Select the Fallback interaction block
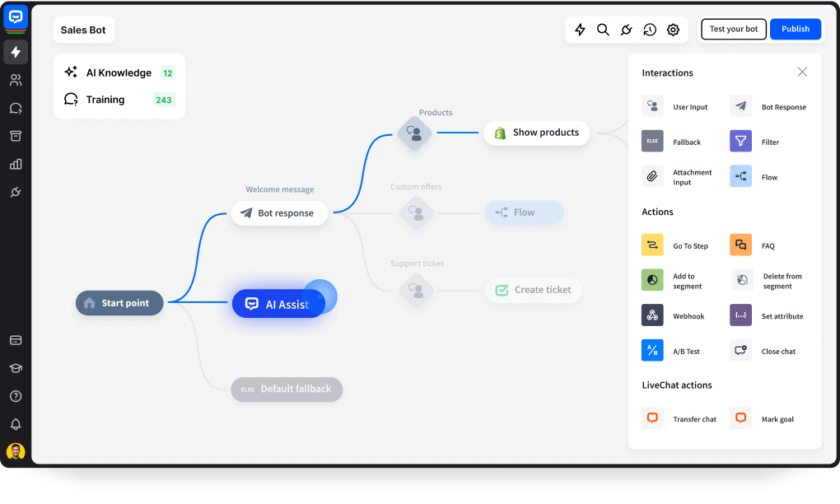 tap(675, 141)
